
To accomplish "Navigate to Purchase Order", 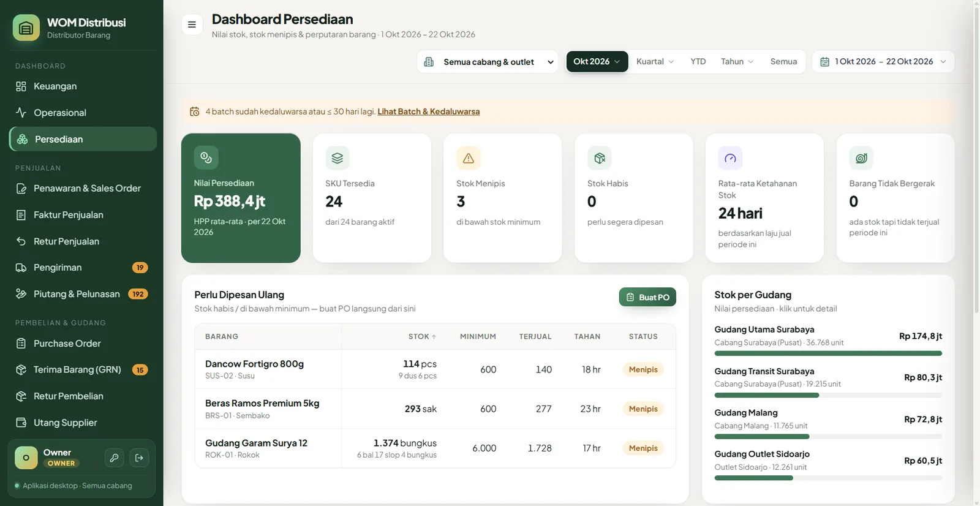I will tap(83, 344).
